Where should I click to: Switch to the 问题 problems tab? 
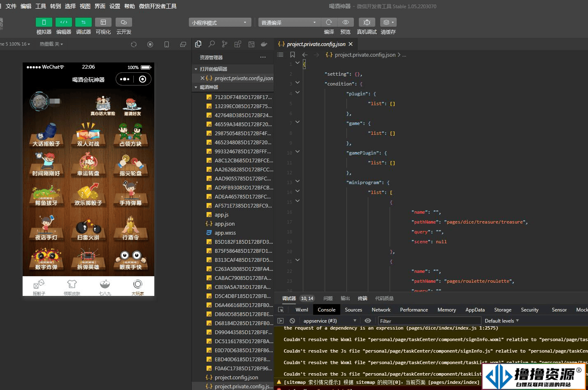tap(328, 298)
